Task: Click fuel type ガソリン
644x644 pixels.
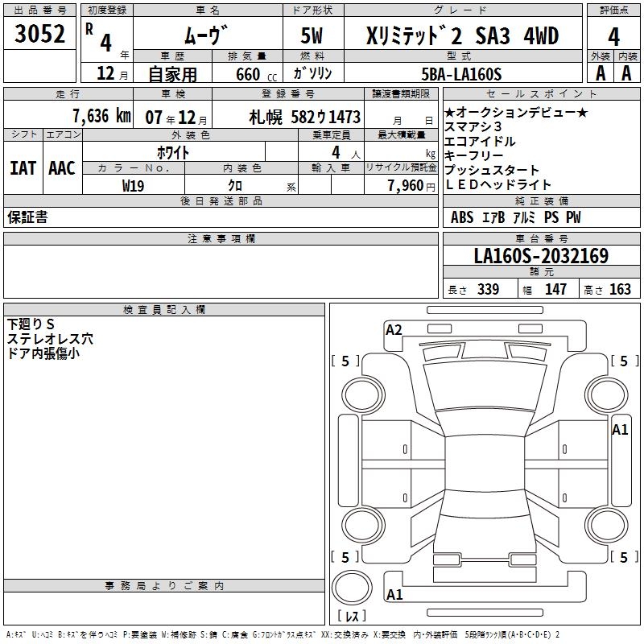Action: click(312, 73)
